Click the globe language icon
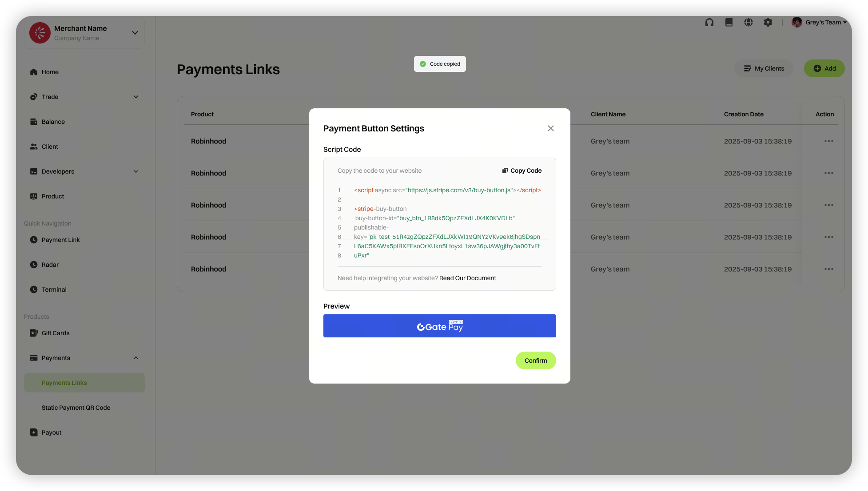 pos(749,22)
